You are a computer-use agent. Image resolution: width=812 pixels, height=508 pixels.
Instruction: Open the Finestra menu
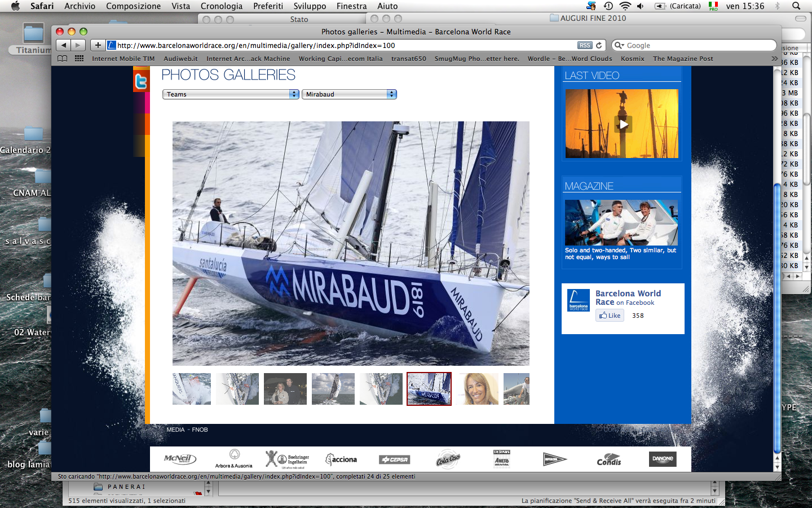click(351, 6)
